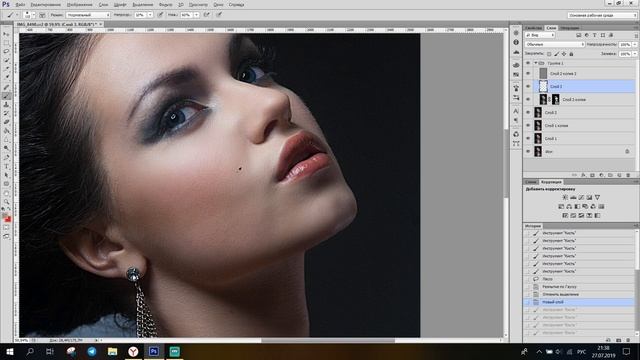Click the Windows Start button
640x360 pixels.
pyautogui.click(x=10, y=351)
